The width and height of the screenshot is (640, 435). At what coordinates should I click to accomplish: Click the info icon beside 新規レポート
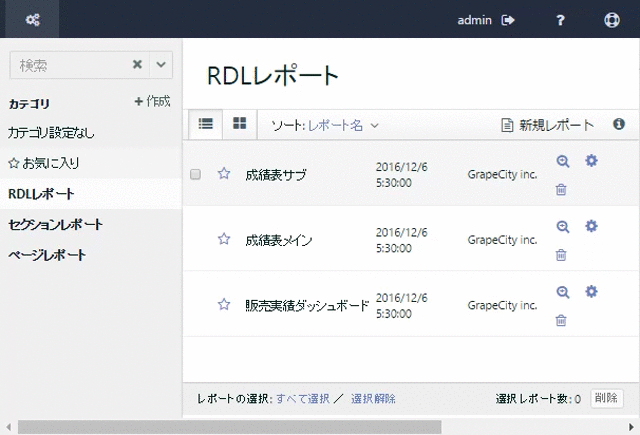(x=619, y=125)
